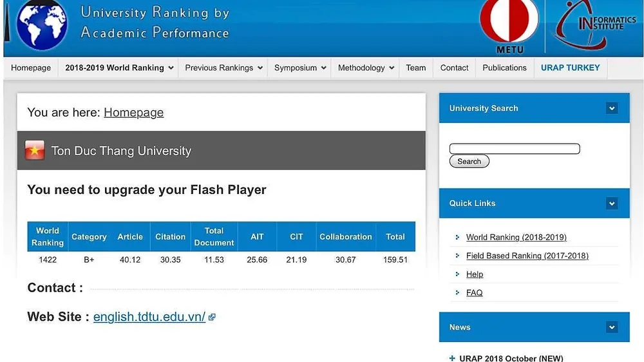The width and height of the screenshot is (644, 362).
Task: Go to the Publications menu item
Action: [x=504, y=68]
